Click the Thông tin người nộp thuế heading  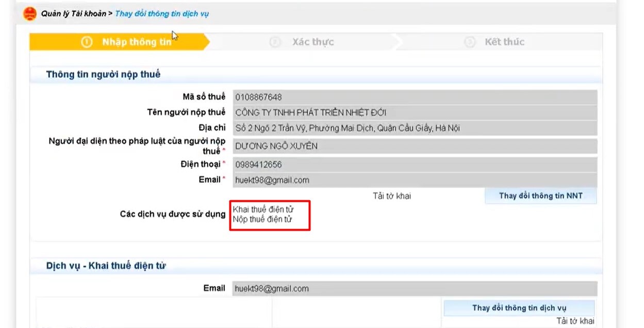coord(103,75)
